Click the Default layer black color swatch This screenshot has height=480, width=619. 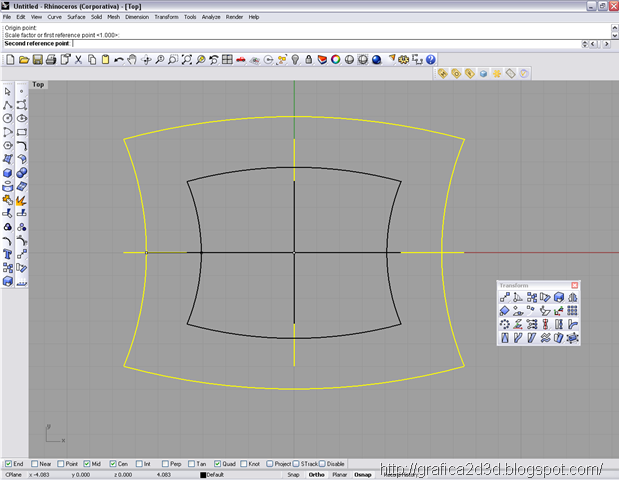point(203,475)
